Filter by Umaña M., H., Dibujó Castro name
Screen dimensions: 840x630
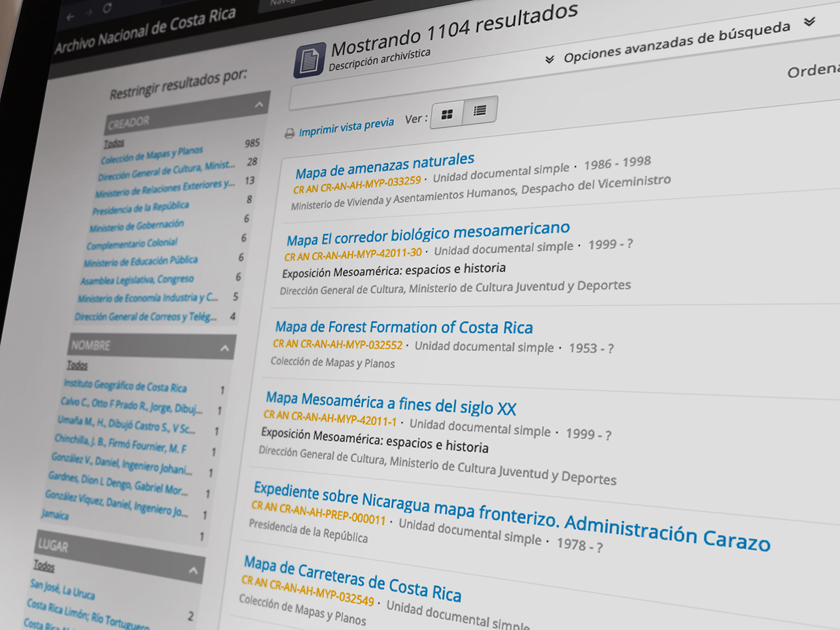[127, 424]
